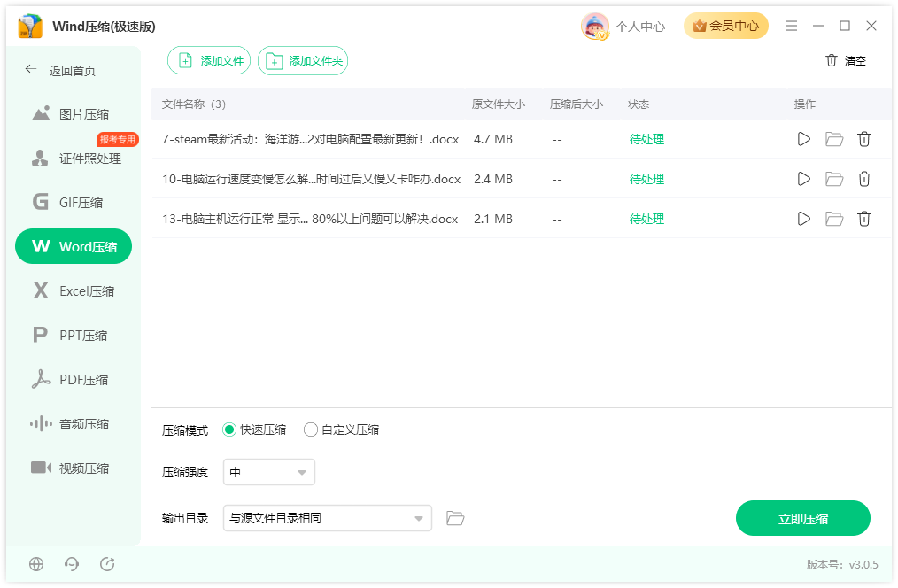Open folder for the 7-steam docx file
Viewport: 898px width, 588px height.
pyautogui.click(x=834, y=139)
